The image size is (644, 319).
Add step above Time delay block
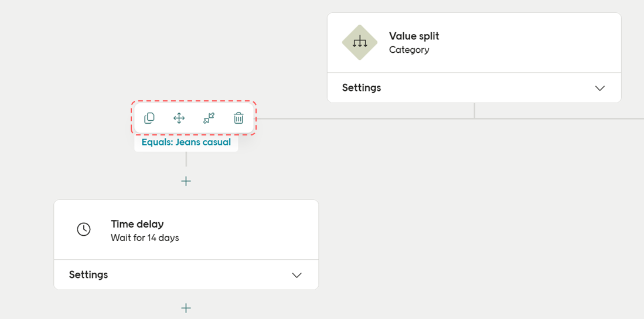click(186, 181)
